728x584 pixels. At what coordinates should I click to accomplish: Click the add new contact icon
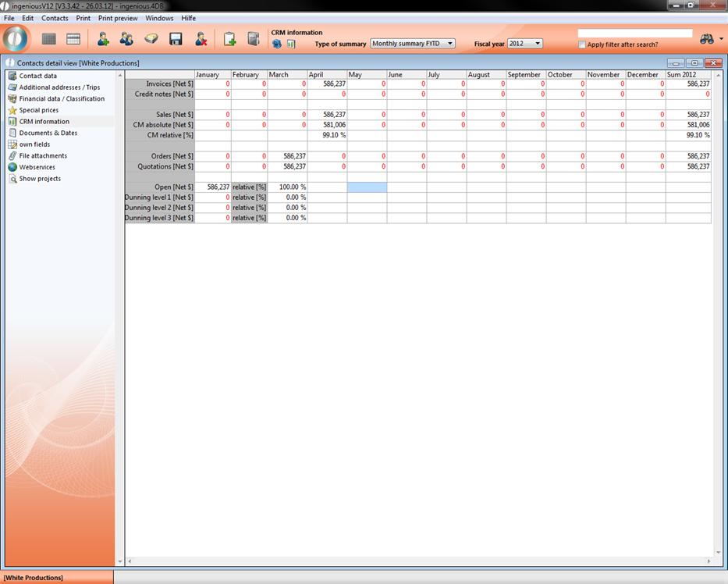tap(103, 39)
